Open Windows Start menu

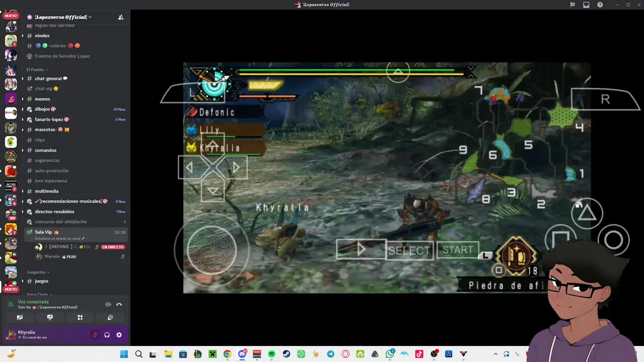[x=124, y=354]
